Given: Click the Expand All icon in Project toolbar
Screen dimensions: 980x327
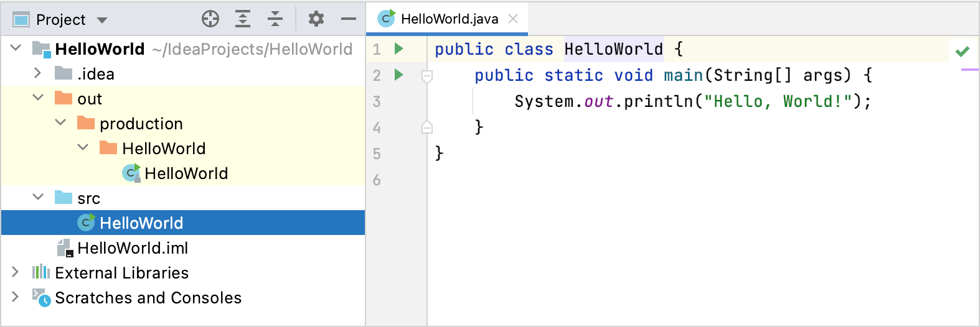Looking at the screenshot, I should pyautogui.click(x=243, y=19).
